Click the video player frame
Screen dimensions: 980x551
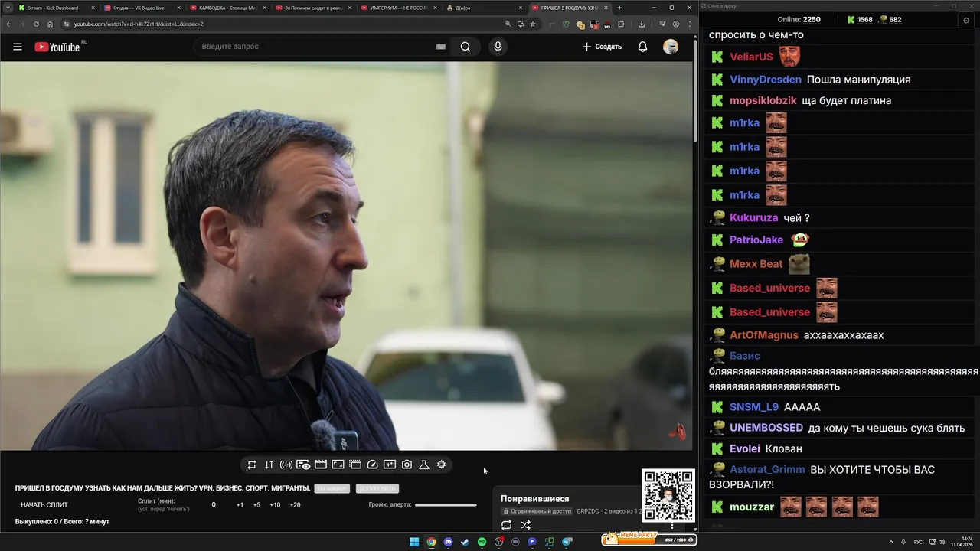click(346, 256)
